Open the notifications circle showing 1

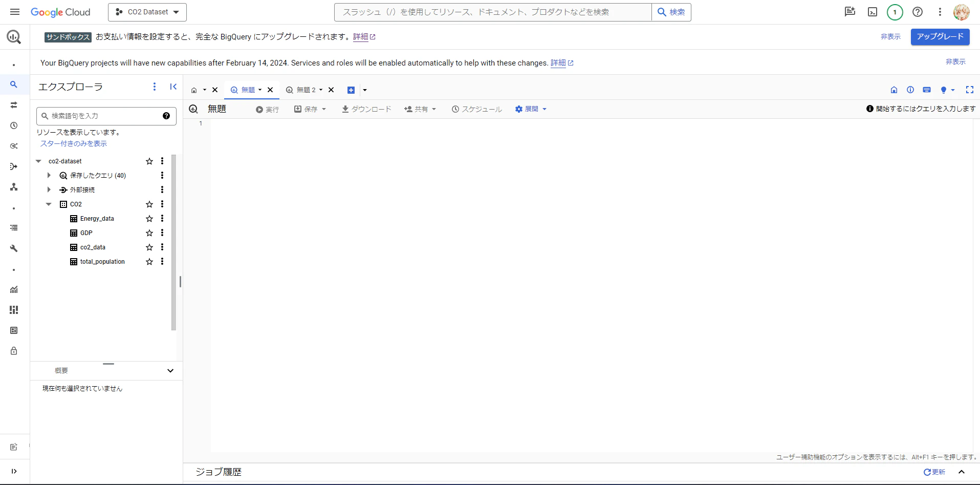coord(895,12)
